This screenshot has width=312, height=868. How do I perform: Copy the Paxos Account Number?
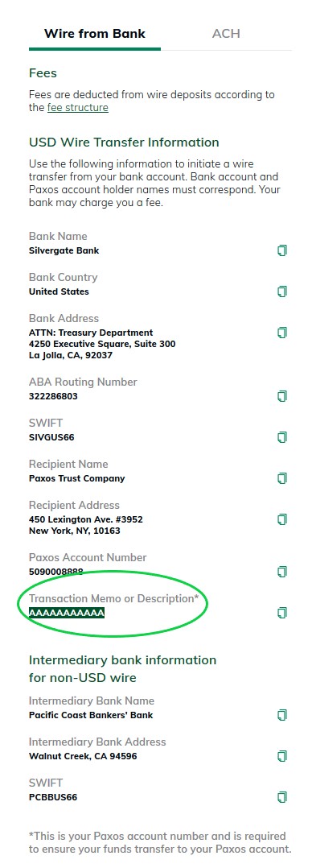(282, 572)
